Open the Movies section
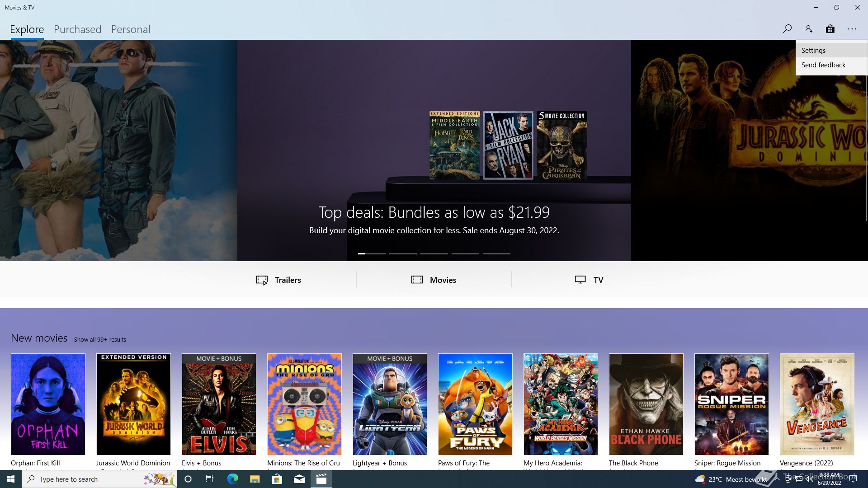Image resolution: width=868 pixels, height=488 pixels. pos(434,280)
